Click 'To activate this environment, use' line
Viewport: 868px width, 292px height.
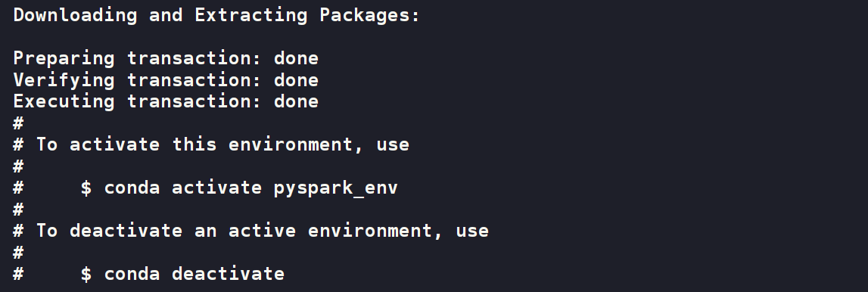222,144
